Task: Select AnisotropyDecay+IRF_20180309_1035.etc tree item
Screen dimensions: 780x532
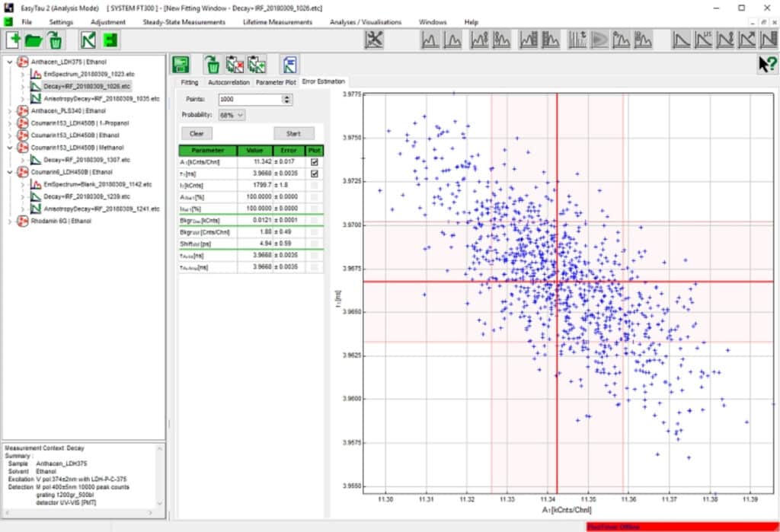Action: pyautogui.click(x=101, y=99)
